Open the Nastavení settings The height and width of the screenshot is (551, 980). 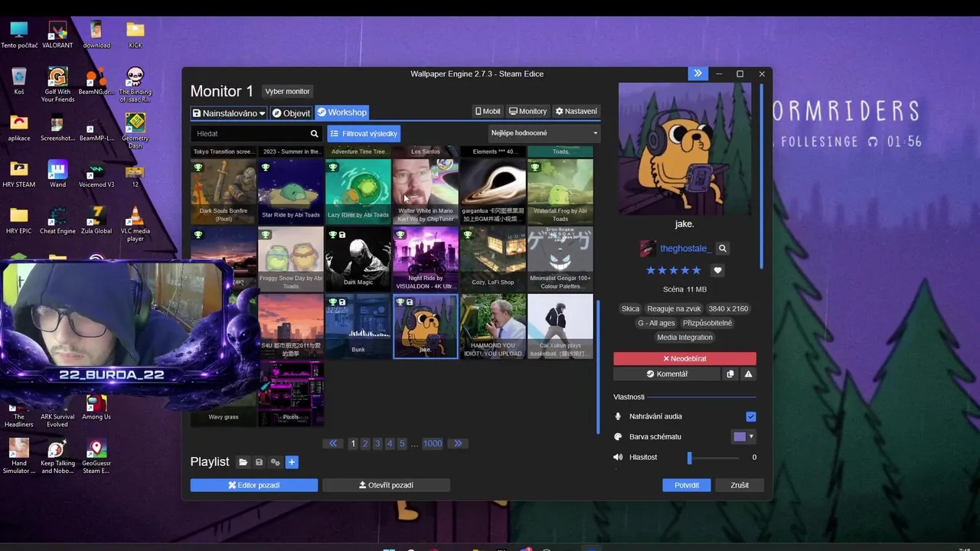tap(576, 112)
